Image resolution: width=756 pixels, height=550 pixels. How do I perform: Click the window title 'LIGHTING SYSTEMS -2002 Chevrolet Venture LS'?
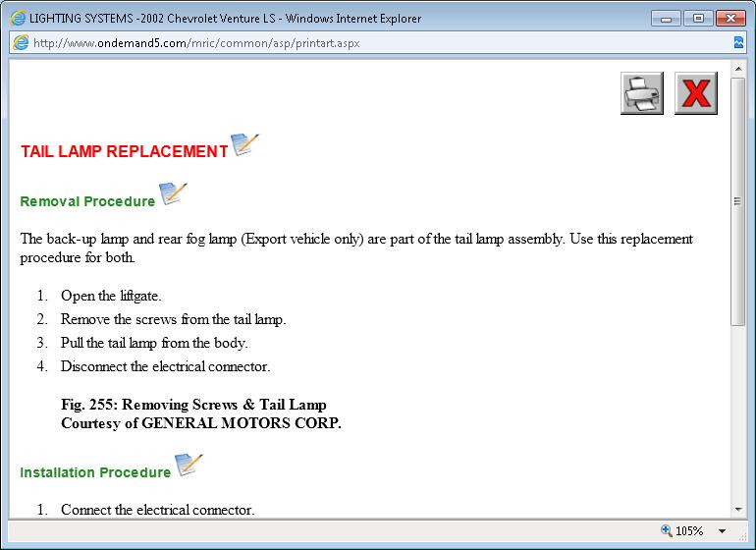click(x=152, y=19)
